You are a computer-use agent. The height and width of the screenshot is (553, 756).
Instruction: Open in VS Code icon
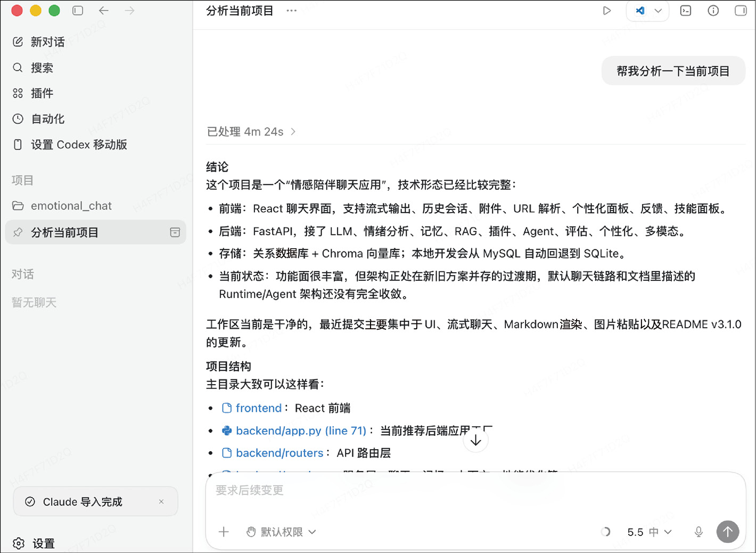coord(640,11)
